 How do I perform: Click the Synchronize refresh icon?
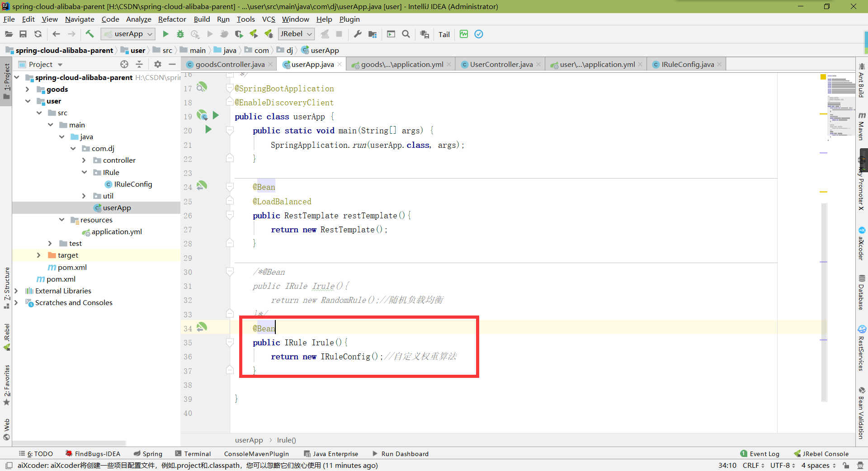tap(38, 34)
